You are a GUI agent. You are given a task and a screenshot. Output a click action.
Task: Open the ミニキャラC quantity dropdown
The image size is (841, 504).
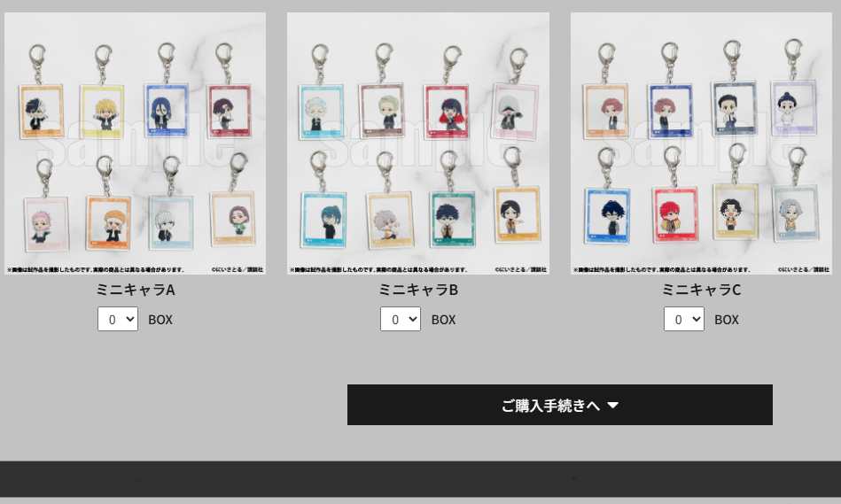(x=684, y=319)
